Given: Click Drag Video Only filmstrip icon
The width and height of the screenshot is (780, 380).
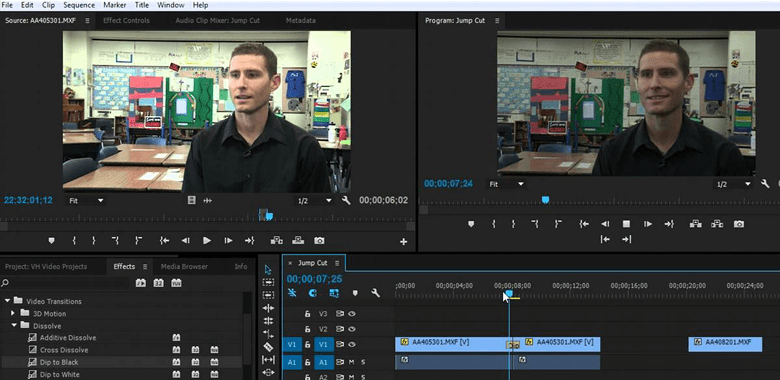Looking at the screenshot, I should coord(192,200).
